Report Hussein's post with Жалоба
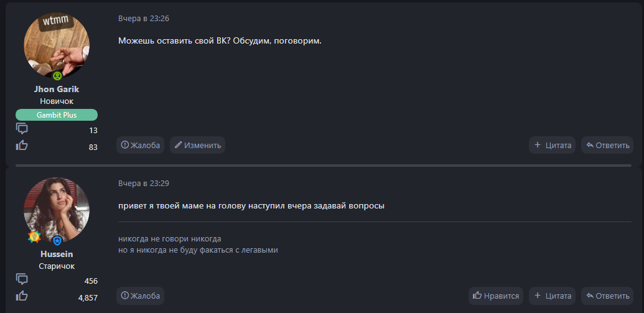This screenshot has height=313, width=644. pyautogui.click(x=140, y=296)
